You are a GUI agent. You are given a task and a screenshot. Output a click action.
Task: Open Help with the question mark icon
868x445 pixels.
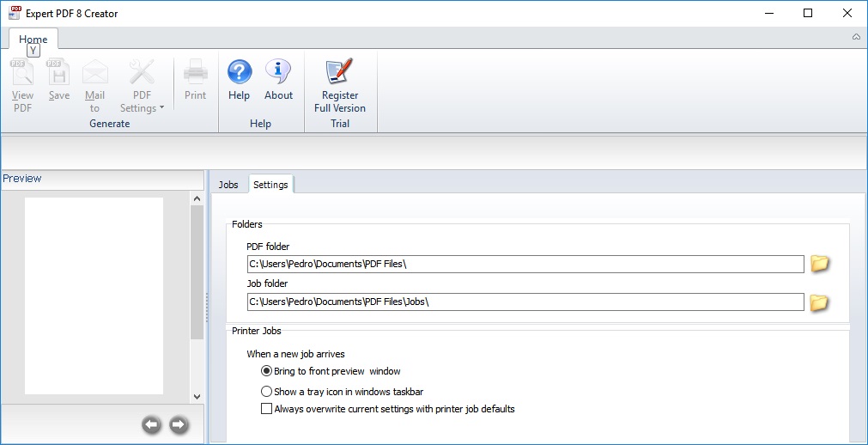[239, 72]
